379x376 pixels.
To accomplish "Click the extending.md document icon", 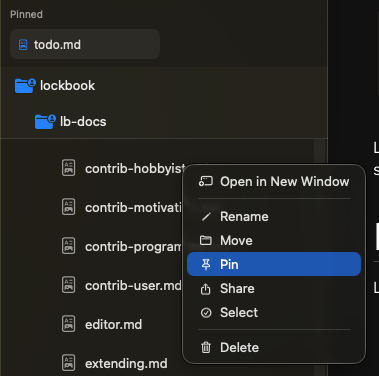I will [x=68, y=363].
